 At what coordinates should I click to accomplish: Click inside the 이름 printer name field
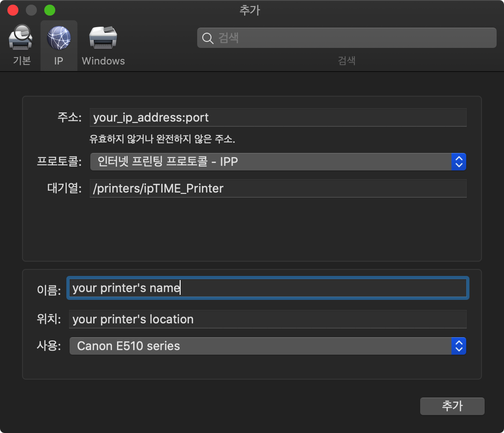pos(267,287)
